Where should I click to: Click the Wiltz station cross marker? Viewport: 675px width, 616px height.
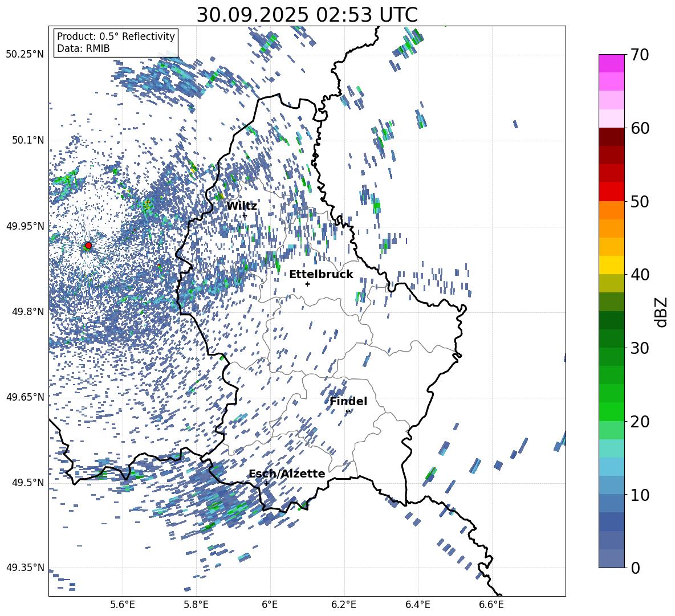click(x=245, y=215)
